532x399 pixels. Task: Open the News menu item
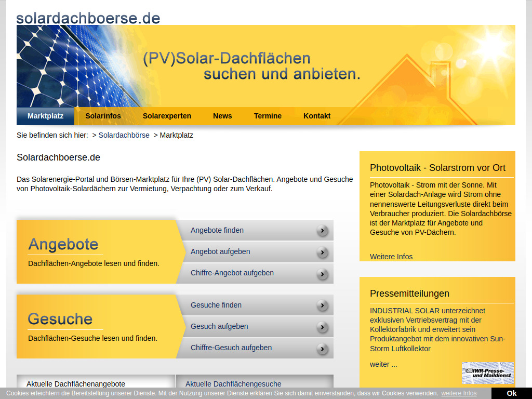coord(222,116)
